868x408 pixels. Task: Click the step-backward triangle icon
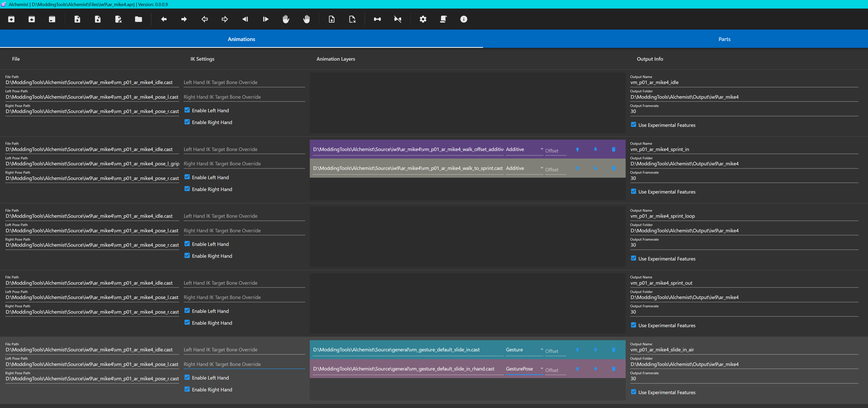point(245,19)
